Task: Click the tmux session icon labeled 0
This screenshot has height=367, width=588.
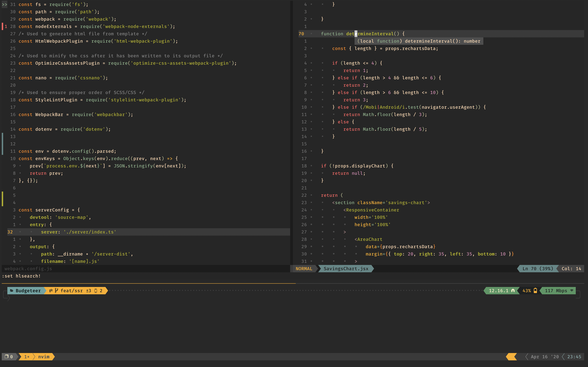Action: (6, 356)
